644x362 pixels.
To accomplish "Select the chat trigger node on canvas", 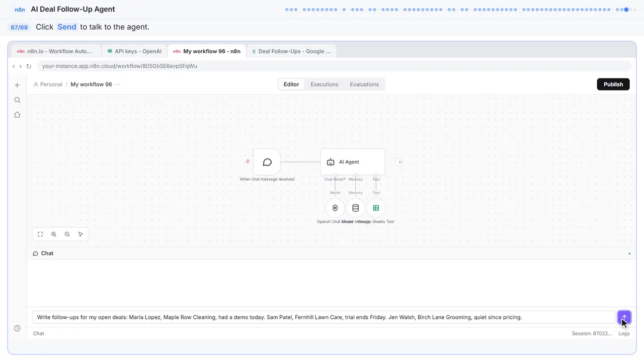I will click(x=267, y=162).
